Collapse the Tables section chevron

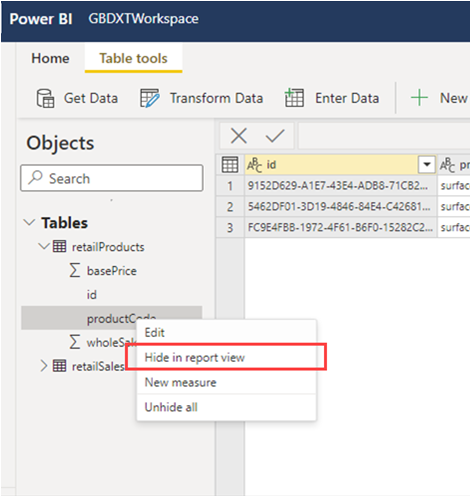29,222
